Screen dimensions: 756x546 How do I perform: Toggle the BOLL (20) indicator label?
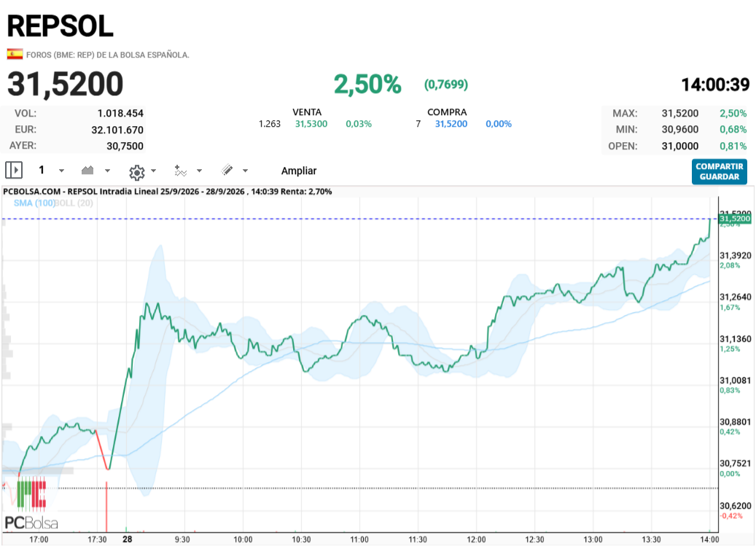click(74, 203)
